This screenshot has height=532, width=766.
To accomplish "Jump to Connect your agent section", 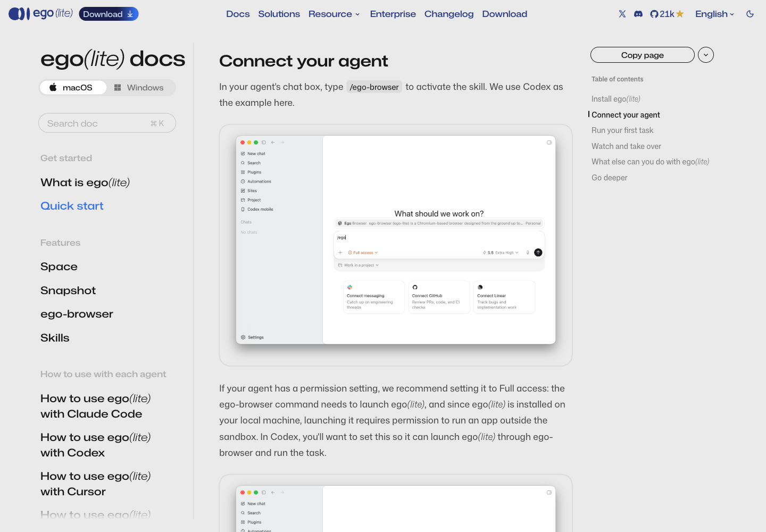I will click(626, 115).
